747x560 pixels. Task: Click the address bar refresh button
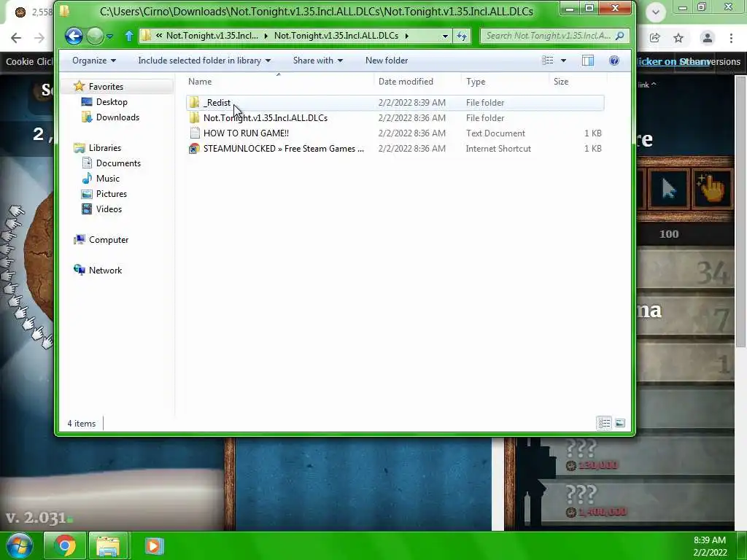pos(462,36)
